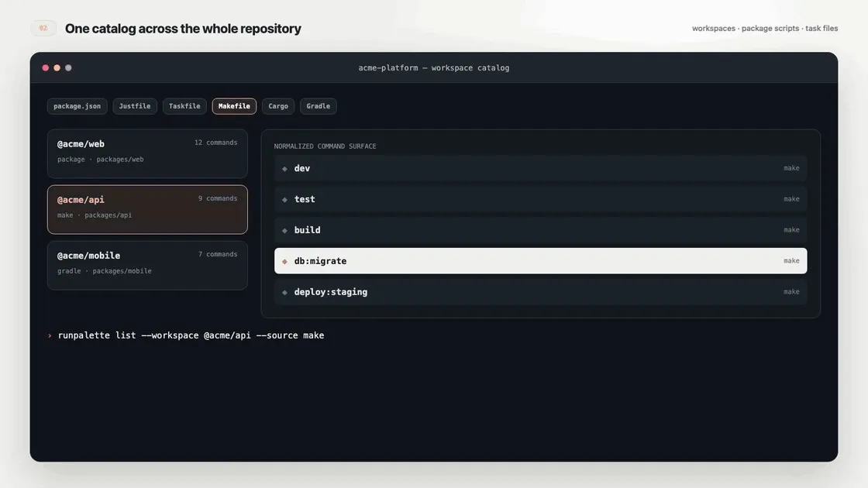Click the 'One catalog across the whole repository' heading
868x488 pixels.
click(x=183, y=28)
